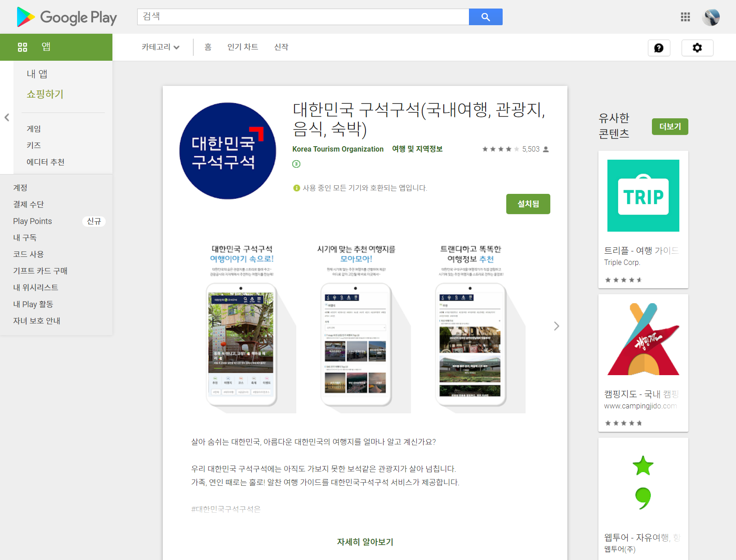Image resolution: width=736 pixels, height=560 pixels.
Task: Select 쇼핑하기 in sidebar
Action: tap(45, 94)
